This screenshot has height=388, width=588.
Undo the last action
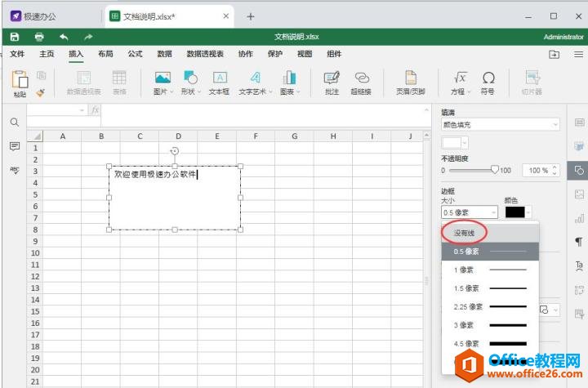click(x=64, y=37)
